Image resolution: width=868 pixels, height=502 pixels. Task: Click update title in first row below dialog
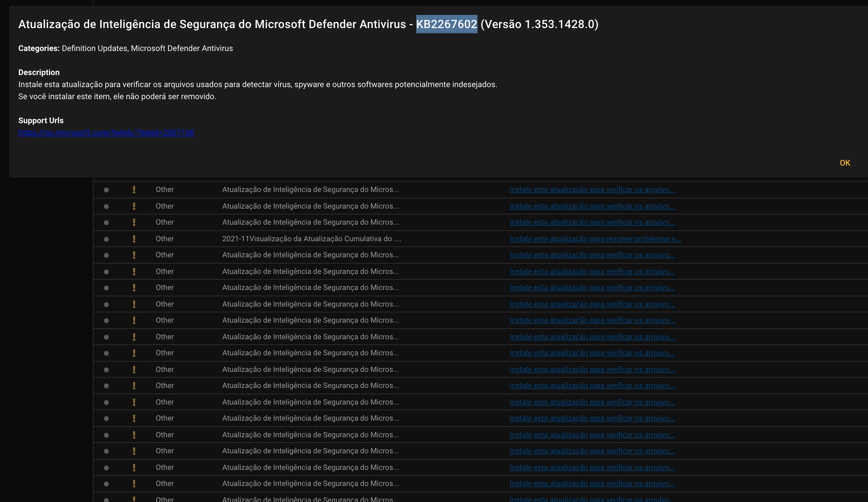click(x=310, y=189)
